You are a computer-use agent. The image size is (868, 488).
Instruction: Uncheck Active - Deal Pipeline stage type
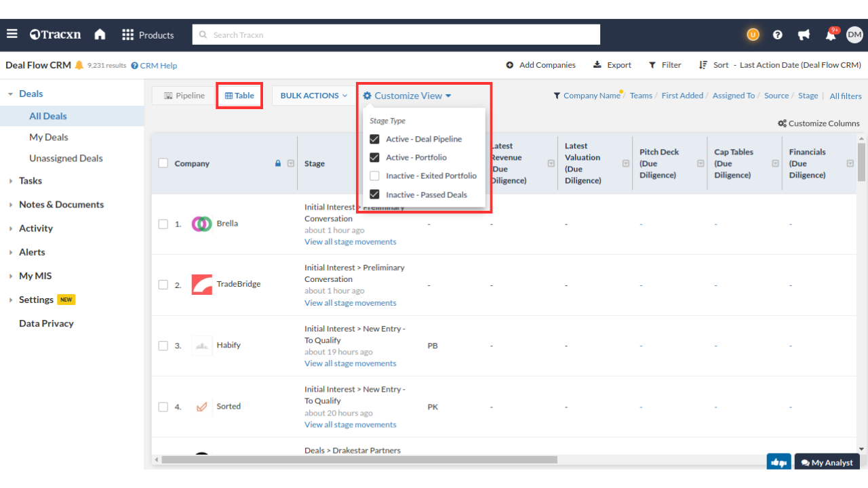coord(374,139)
